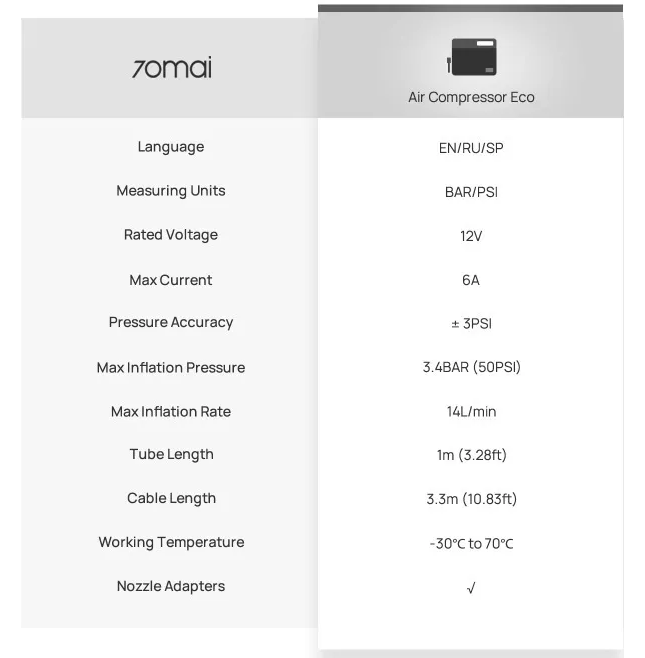This screenshot has width=645, height=658.
Task: Select the Rated Voltage label
Action: tap(171, 235)
